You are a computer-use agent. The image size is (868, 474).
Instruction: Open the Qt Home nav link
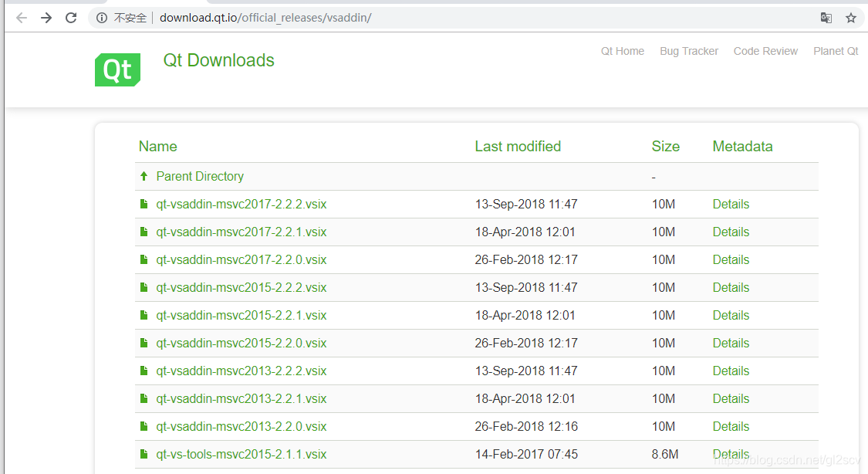tap(623, 51)
